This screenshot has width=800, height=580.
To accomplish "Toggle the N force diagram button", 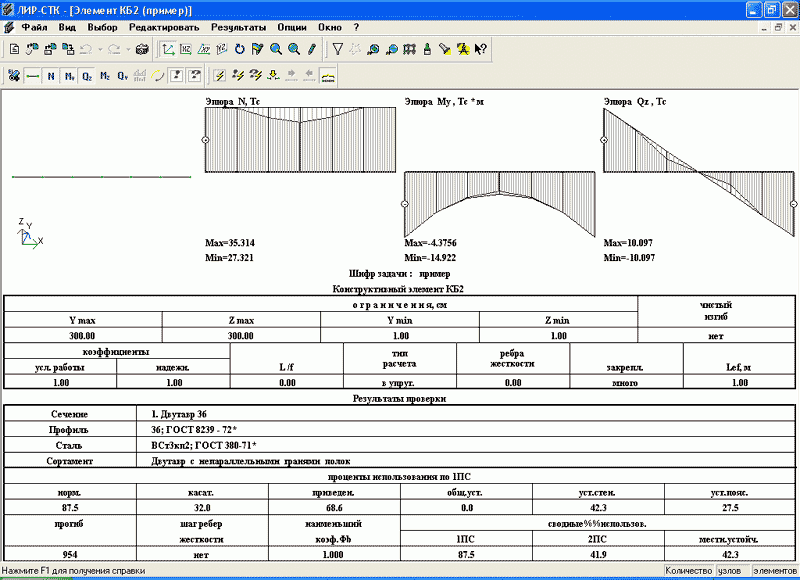I will point(51,75).
